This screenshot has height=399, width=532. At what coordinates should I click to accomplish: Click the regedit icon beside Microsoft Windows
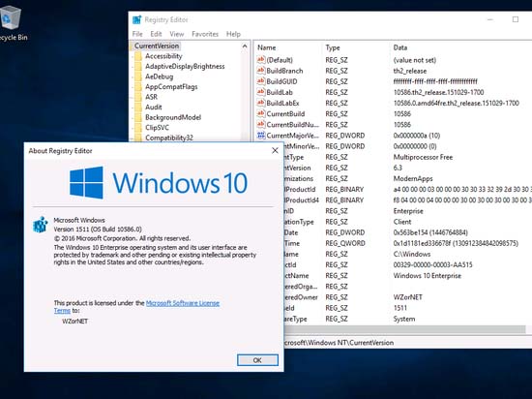(41, 225)
